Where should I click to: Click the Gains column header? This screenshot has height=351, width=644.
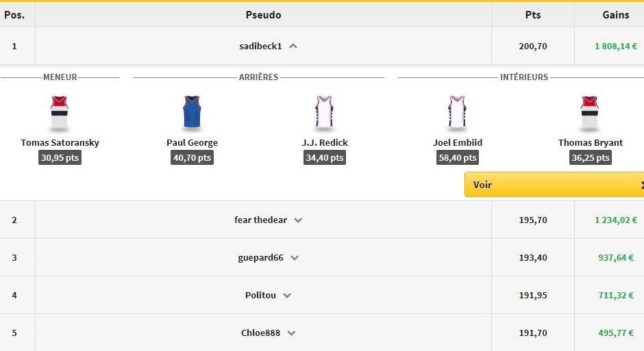coord(615,15)
